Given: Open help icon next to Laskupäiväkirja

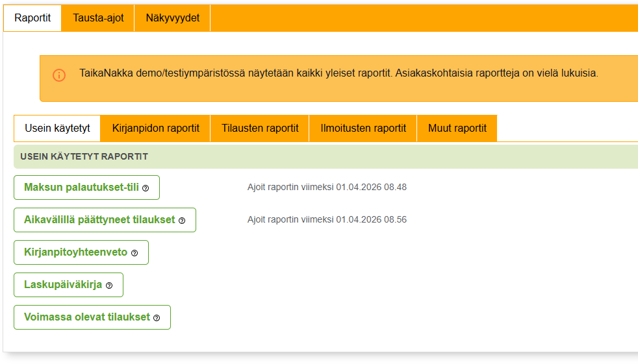Looking at the screenshot, I should (109, 285).
